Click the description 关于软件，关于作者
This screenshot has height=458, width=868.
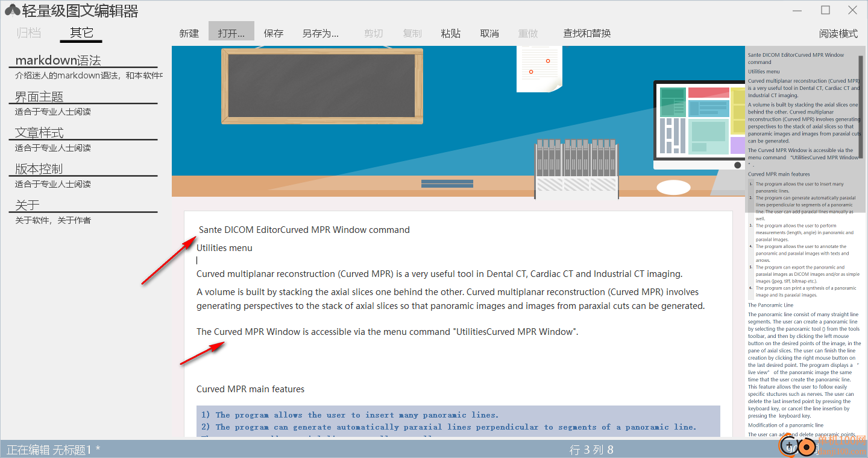[53, 220]
